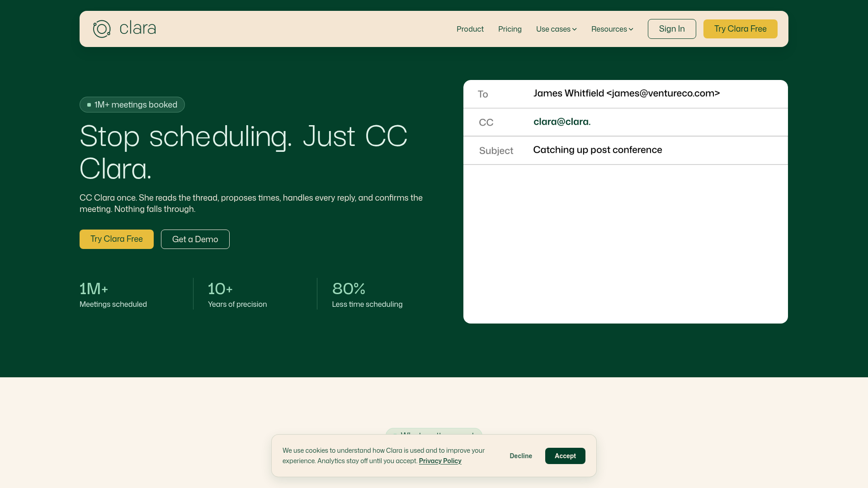Click the CC field clara@clara. address
This screenshot has width=868, height=488.
pos(562,122)
